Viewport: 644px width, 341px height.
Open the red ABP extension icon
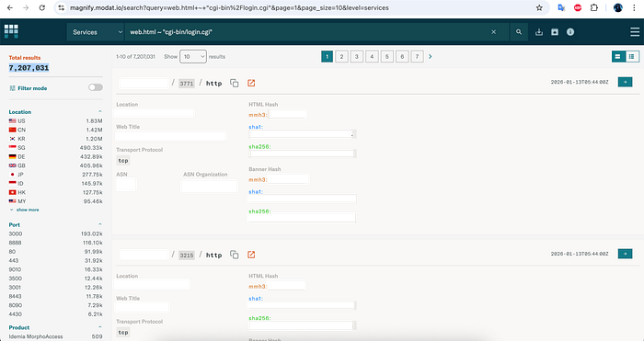[578, 7]
